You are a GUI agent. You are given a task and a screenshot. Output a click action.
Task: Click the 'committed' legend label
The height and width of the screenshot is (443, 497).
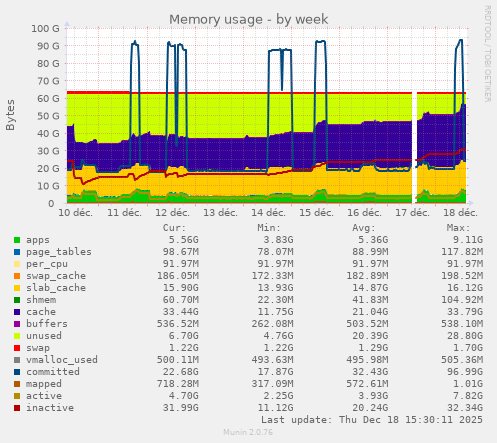pyautogui.click(x=53, y=372)
